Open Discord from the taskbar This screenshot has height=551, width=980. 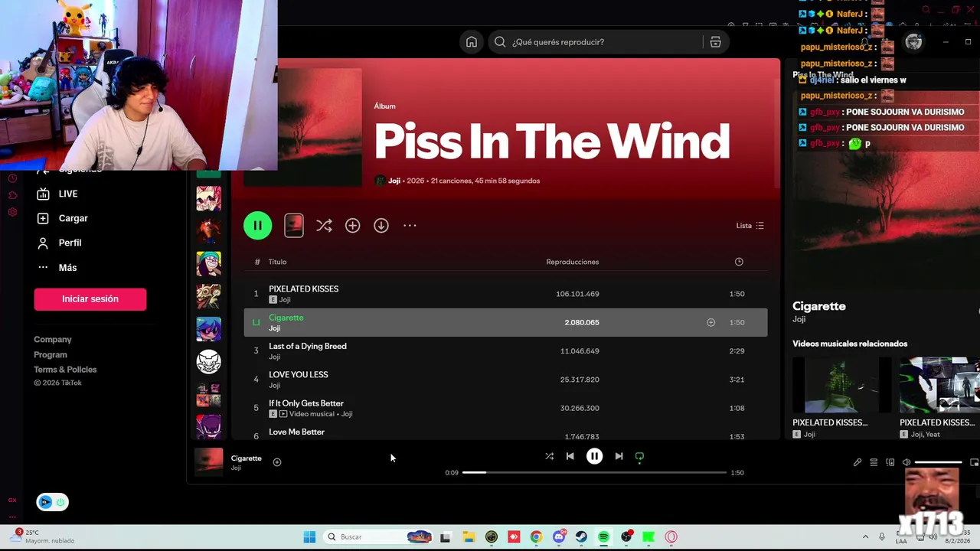[x=559, y=537]
